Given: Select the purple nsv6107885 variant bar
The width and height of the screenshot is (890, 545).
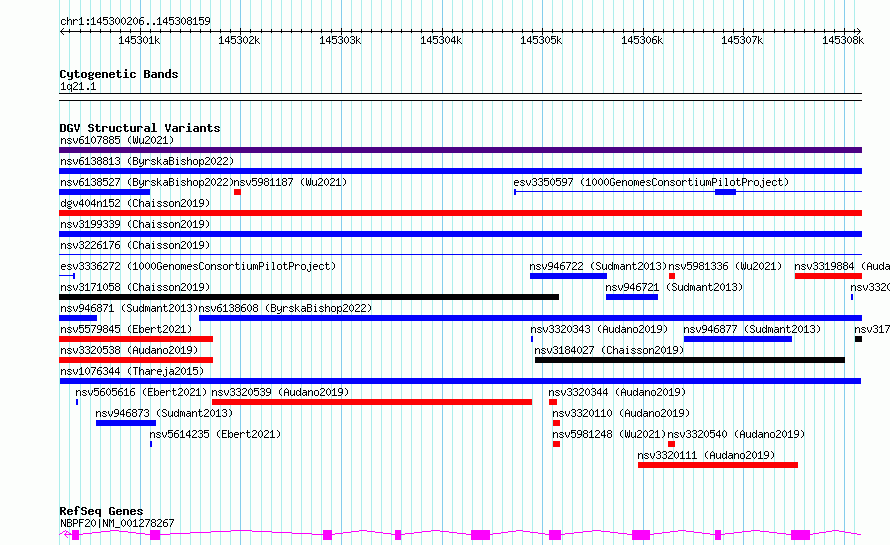Looking at the screenshot, I should point(460,150).
